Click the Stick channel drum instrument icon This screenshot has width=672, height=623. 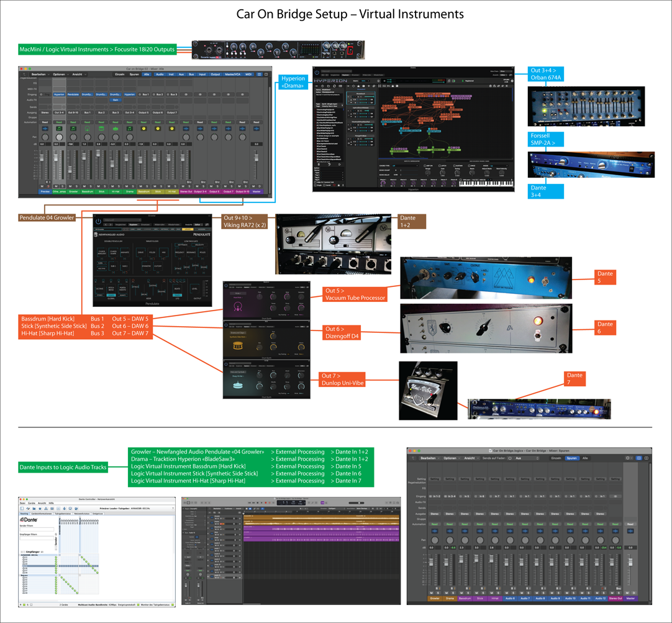click(101, 129)
